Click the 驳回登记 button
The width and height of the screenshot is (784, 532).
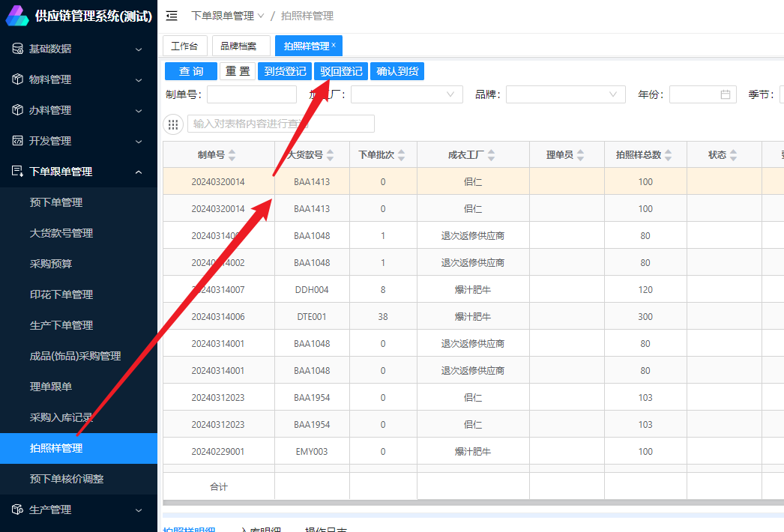click(x=341, y=71)
